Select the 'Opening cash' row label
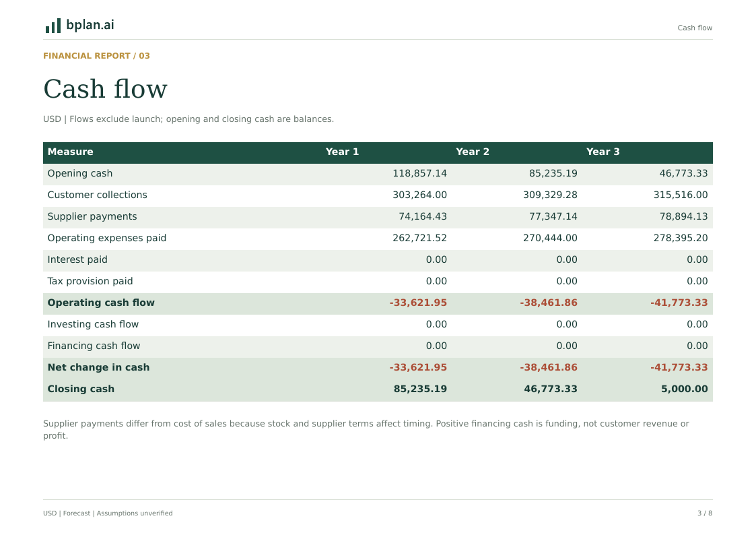 (x=80, y=174)
